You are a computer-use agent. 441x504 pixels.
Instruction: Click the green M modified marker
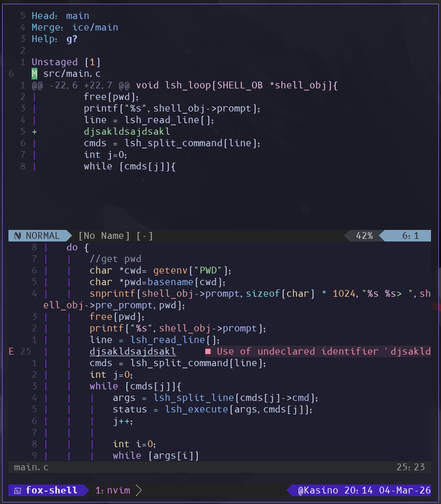pos(34,74)
